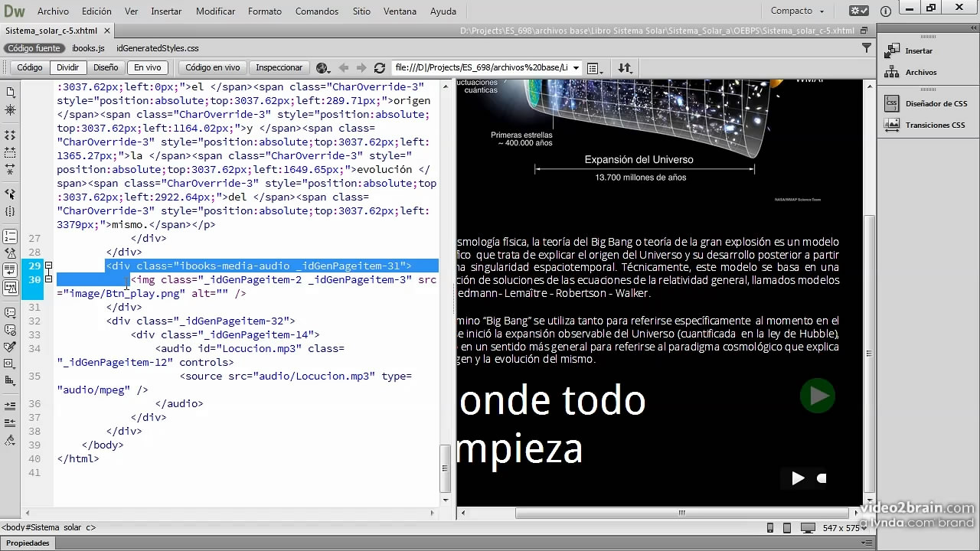This screenshot has width=980, height=551.
Task: Open related file ibooks.js
Action: pos(88,48)
